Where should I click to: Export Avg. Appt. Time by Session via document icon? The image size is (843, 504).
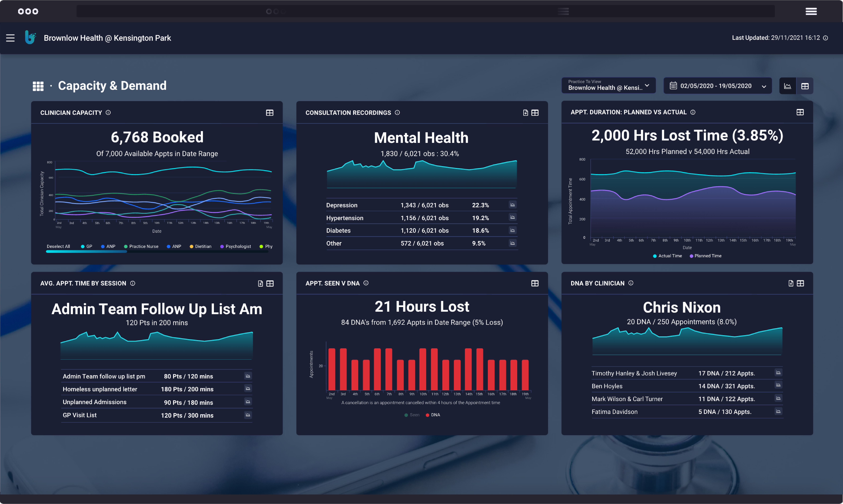pyautogui.click(x=260, y=283)
